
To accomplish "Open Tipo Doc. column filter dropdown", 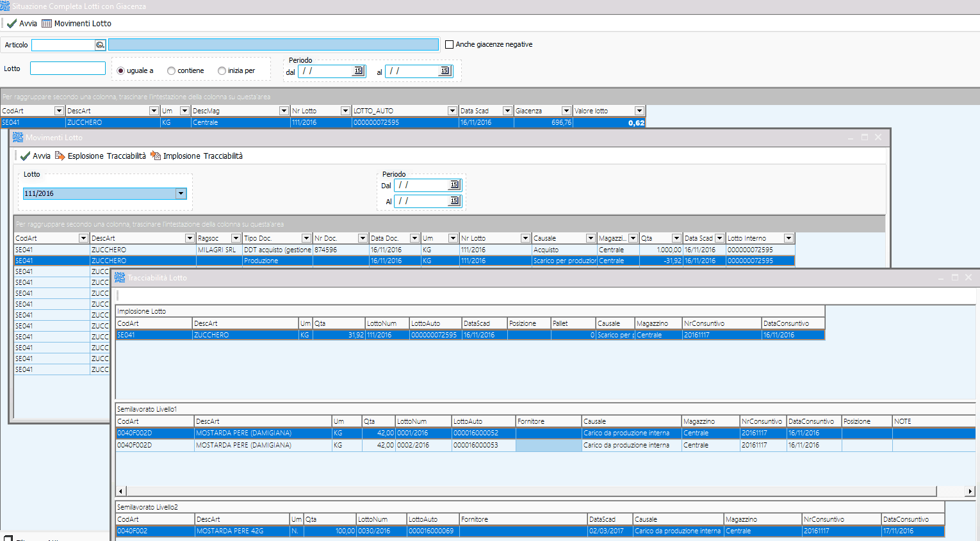I will click(306, 238).
